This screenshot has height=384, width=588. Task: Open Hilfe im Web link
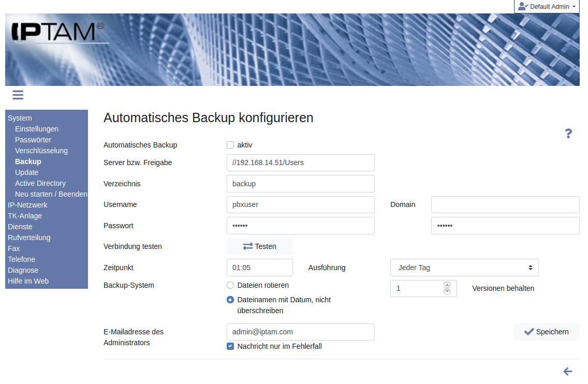(x=28, y=281)
